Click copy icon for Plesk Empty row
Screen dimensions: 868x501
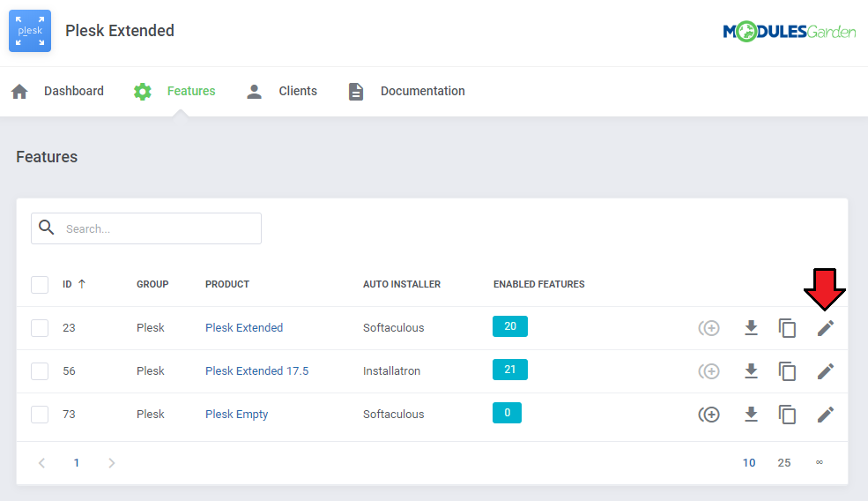point(787,415)
